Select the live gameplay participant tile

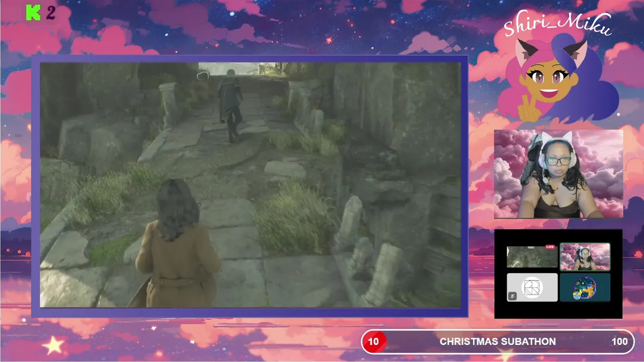point(532,256)
